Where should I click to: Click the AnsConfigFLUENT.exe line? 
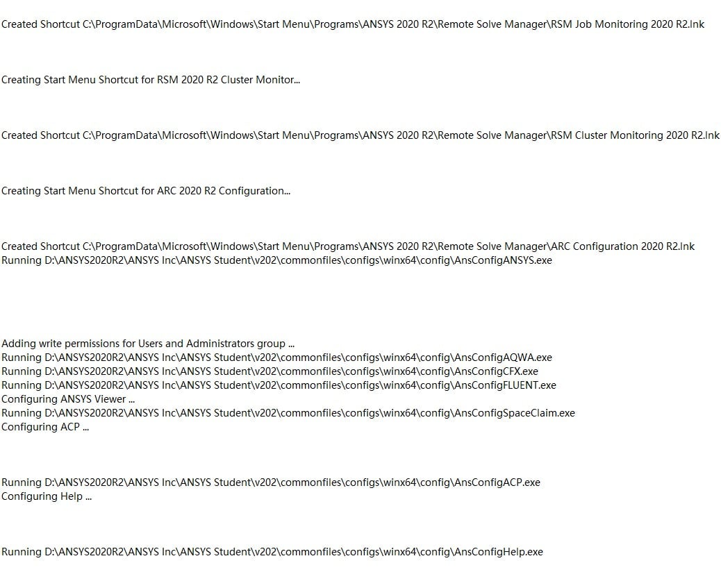coord(279,385)
